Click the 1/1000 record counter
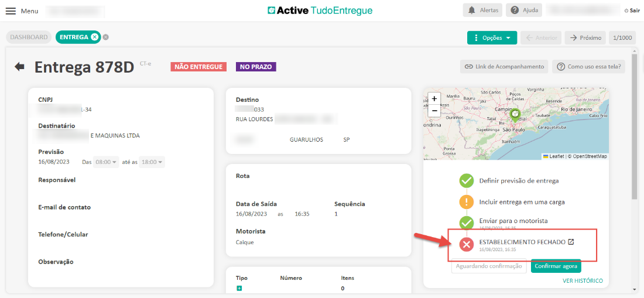 pos(622,38)
